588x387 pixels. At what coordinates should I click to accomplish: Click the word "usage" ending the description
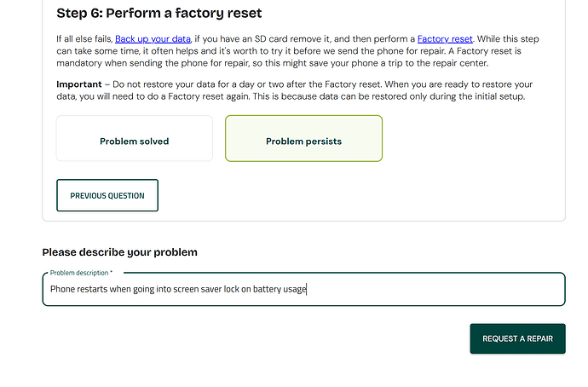[294, 290]
